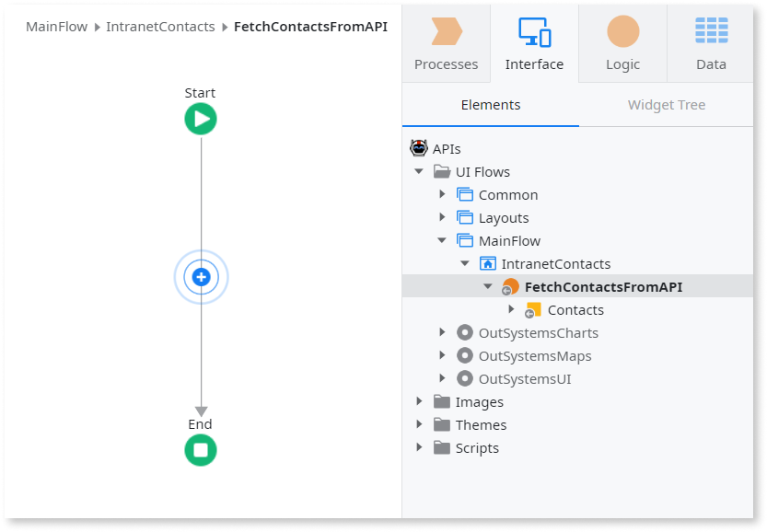Click IntranetContacts in the breadcrumb

(160, 27)
